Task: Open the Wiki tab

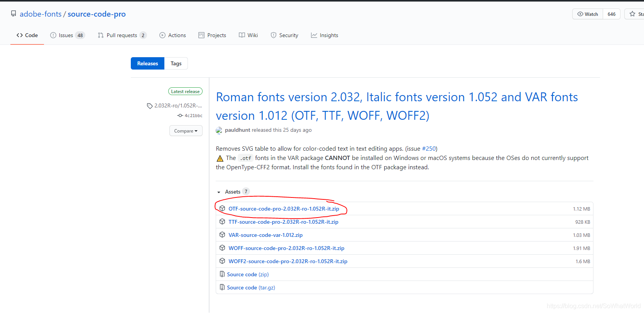Action: click(248, 35)
